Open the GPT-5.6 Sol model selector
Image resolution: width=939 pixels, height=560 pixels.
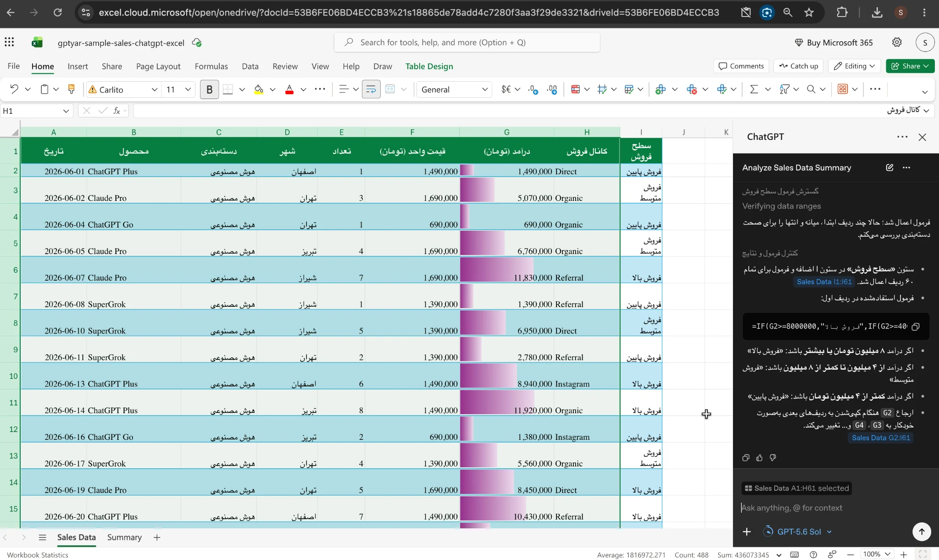click(798, 532)
